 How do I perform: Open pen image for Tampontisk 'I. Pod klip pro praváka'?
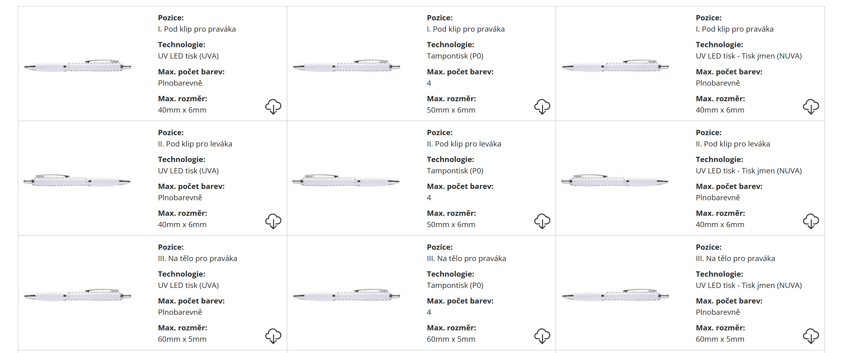tap(346, 66)
